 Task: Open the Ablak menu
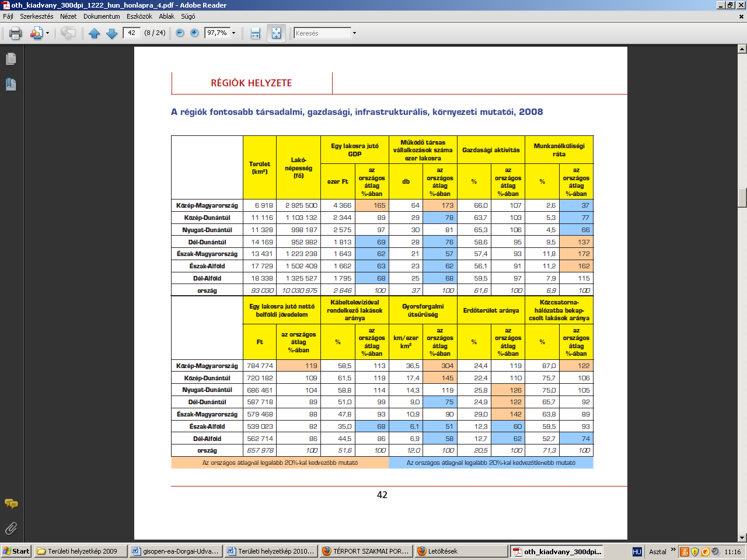coord(167,16)
